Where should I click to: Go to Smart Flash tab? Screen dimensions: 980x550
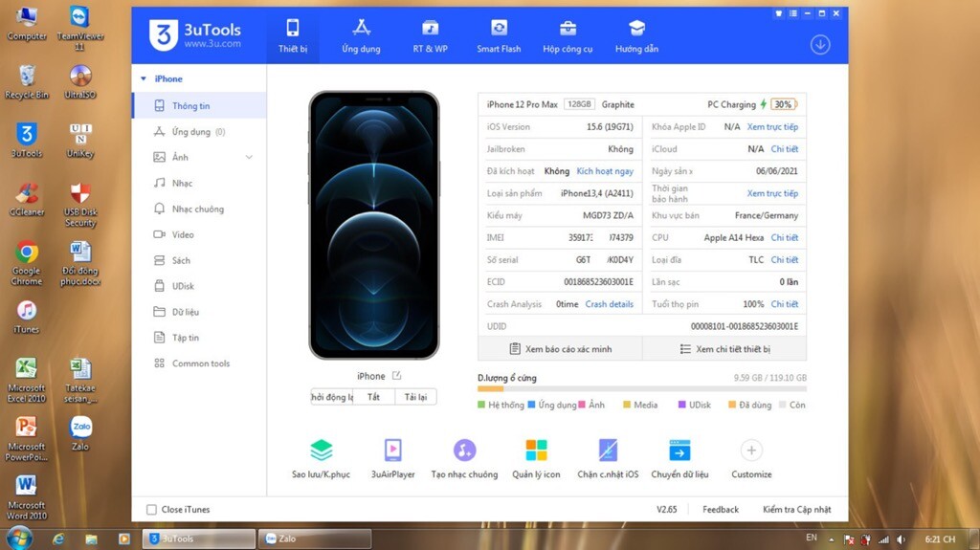pos(498,36)
